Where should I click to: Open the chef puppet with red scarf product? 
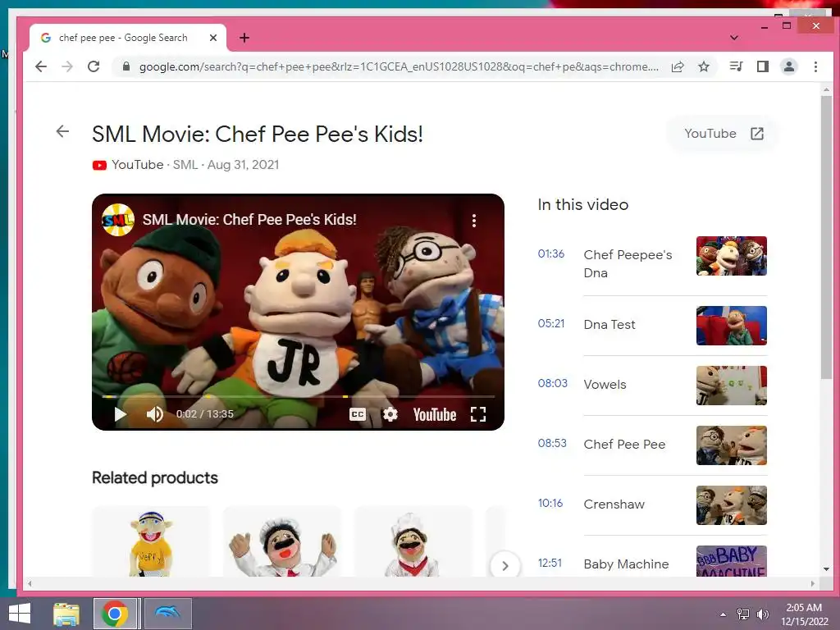pos(413,542)
